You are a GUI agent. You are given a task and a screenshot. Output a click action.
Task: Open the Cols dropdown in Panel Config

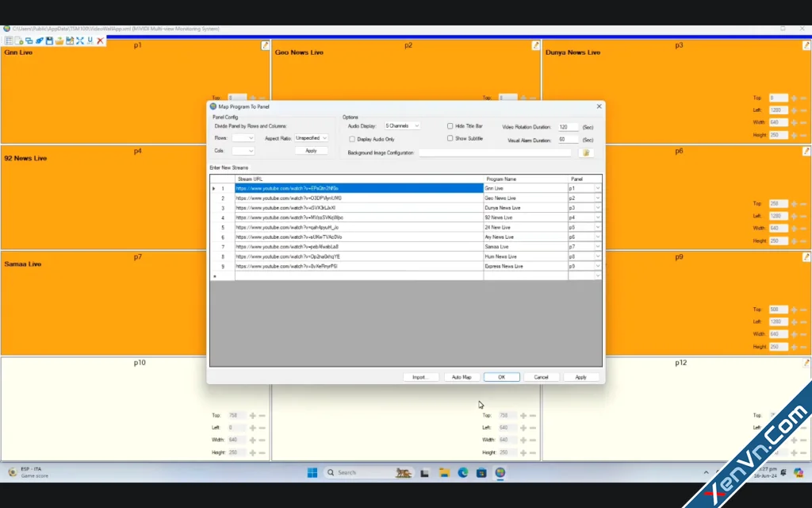(x=243, y=151)
